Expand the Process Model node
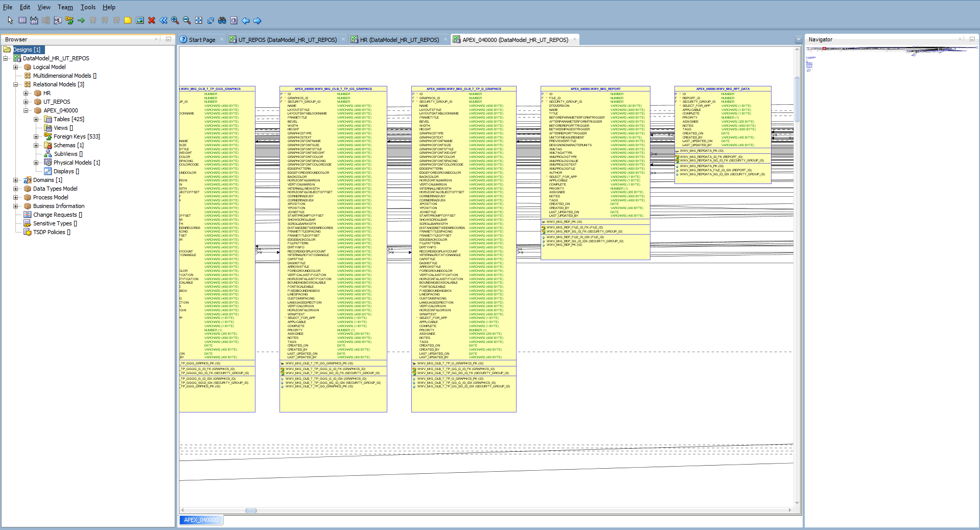Image resolution: width=980 pixels, height=530 pixels. [16, 197]
